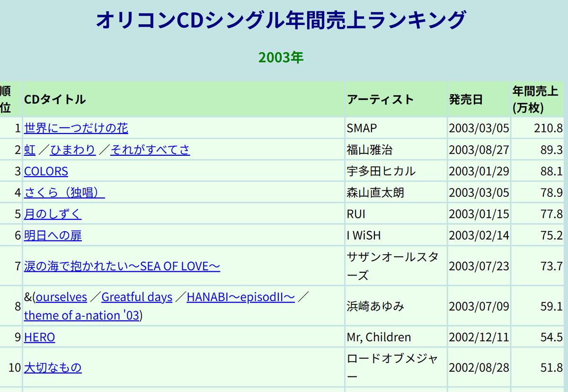The height and width of the screenshot is (392, 568).
Task: Open the さくら（独唱） link
Action: [64, 192]
